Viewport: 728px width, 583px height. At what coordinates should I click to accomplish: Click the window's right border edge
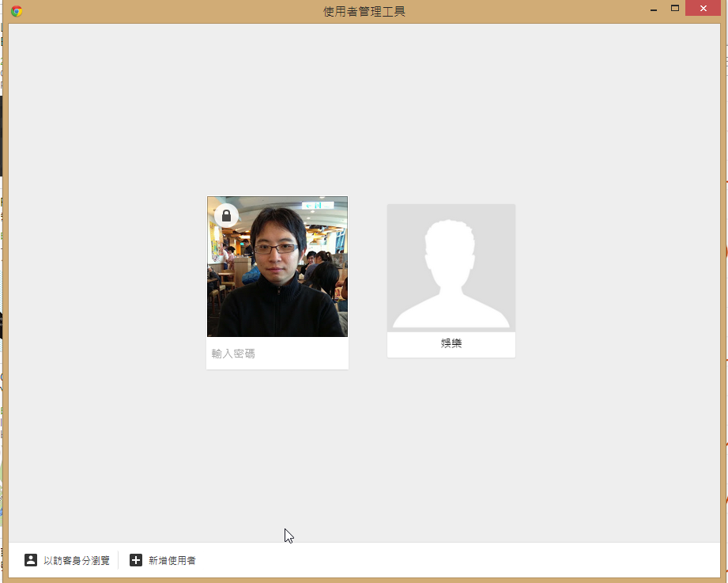(723, 316)
